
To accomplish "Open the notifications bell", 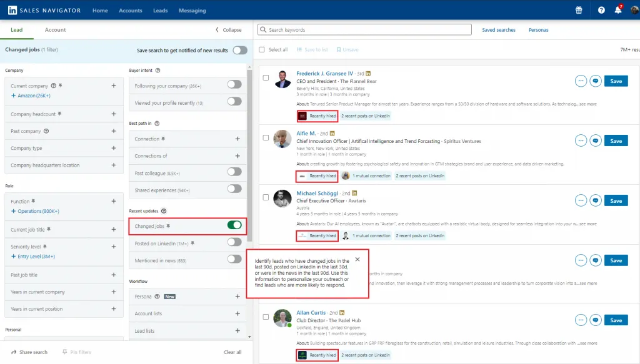I will coord(618,10).
